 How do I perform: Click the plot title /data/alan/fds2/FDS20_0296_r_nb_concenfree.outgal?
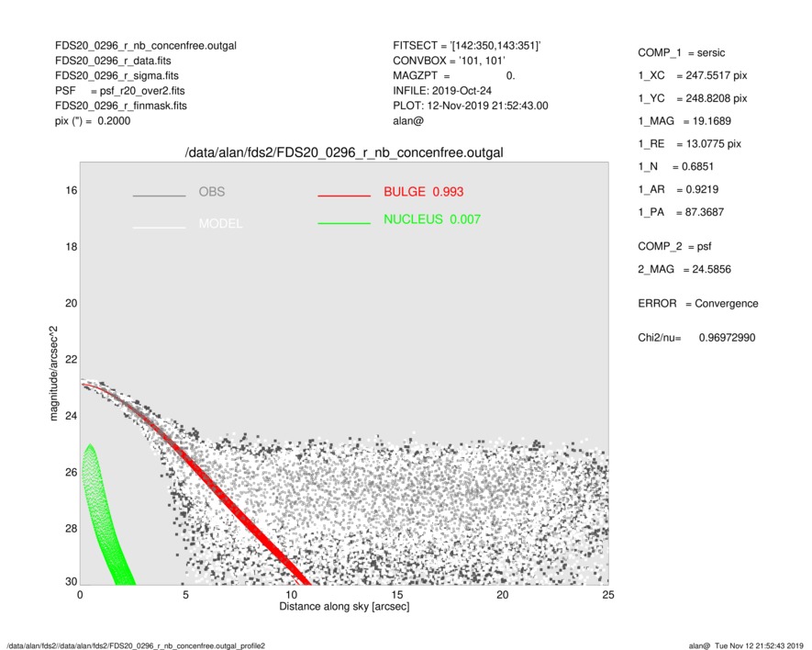click(x=344, y=153)
